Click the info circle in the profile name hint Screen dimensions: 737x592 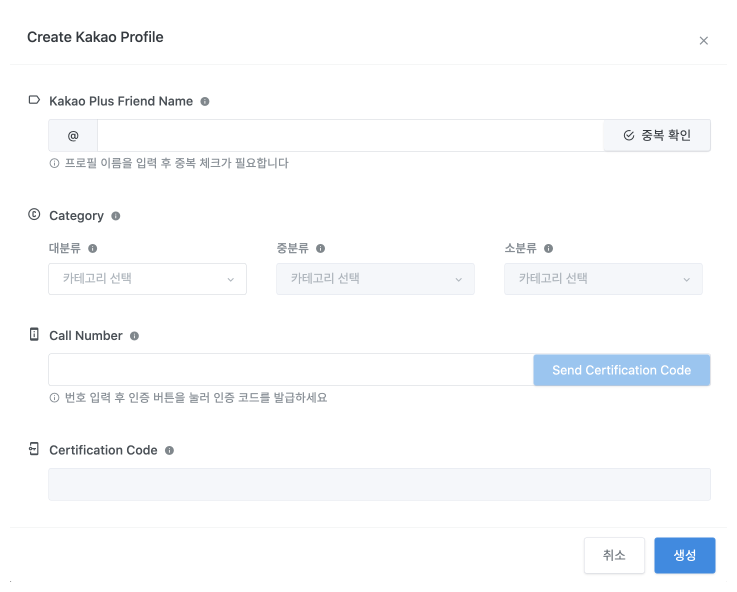point(55,164)
